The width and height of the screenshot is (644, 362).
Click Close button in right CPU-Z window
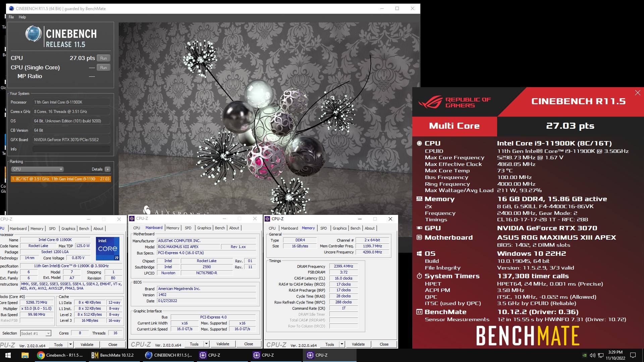384,344
